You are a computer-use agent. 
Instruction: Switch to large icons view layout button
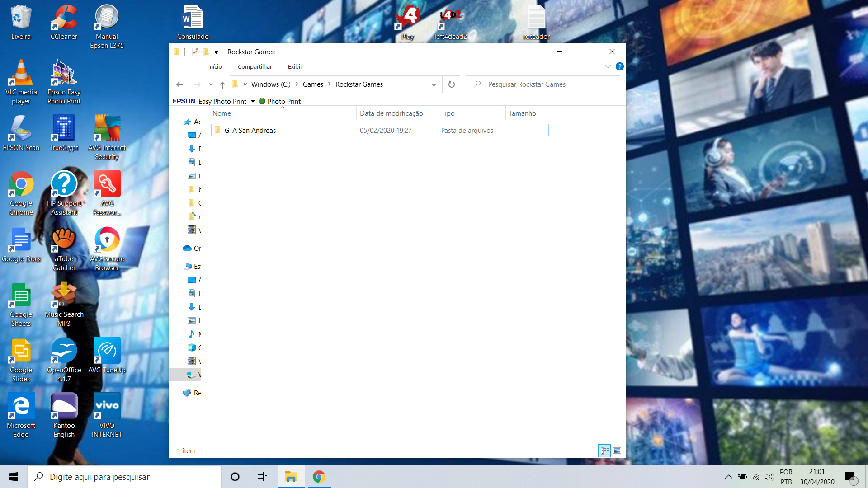617,450
